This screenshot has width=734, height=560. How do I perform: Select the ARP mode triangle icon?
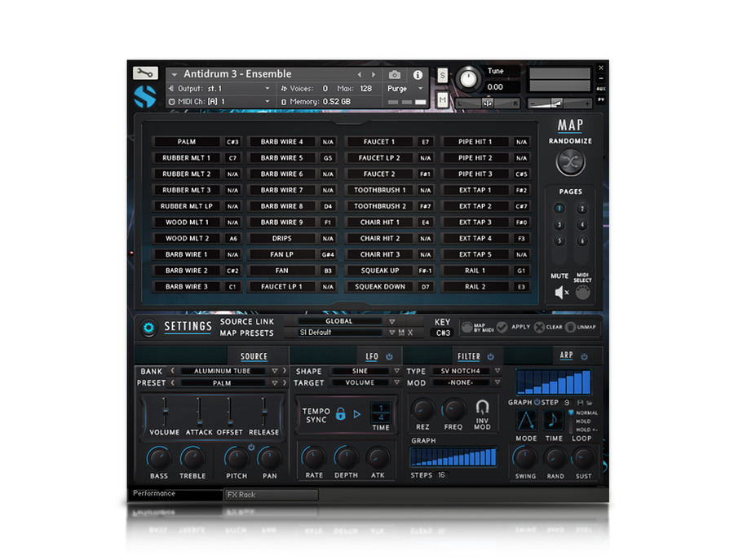tap(526, 420)
